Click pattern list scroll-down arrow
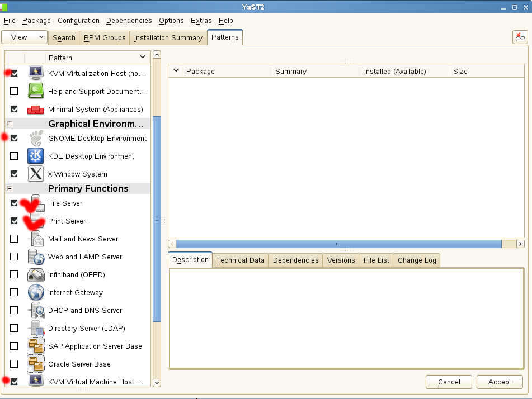The width and height of the screenshot is (532, 399). pos(157,383)
